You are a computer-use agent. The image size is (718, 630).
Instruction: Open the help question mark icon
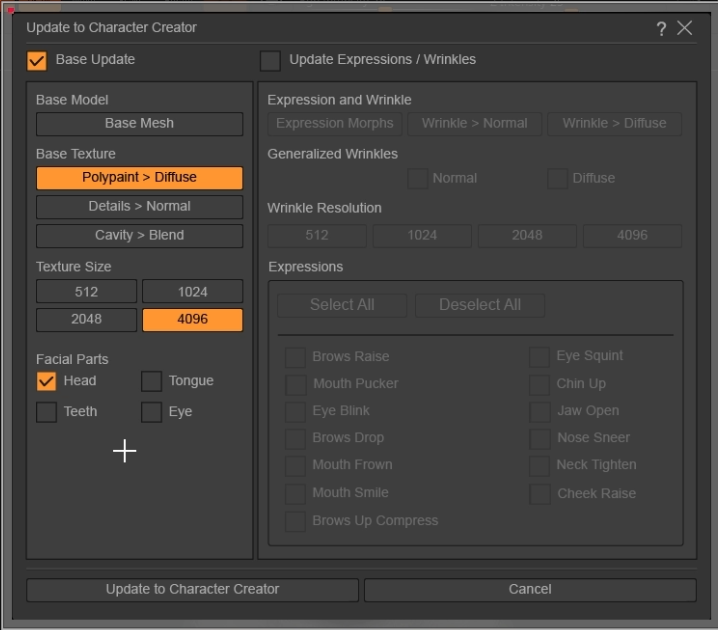click(661, 28)
